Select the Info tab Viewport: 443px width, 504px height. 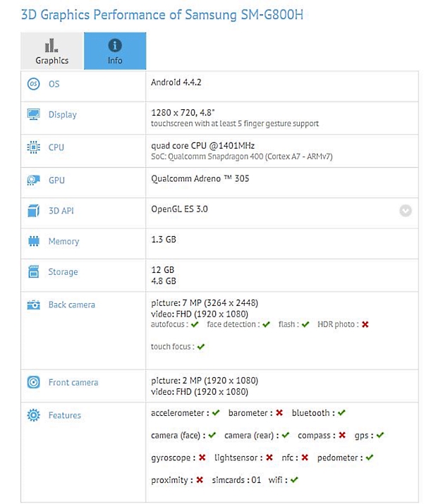coord(115,51)
